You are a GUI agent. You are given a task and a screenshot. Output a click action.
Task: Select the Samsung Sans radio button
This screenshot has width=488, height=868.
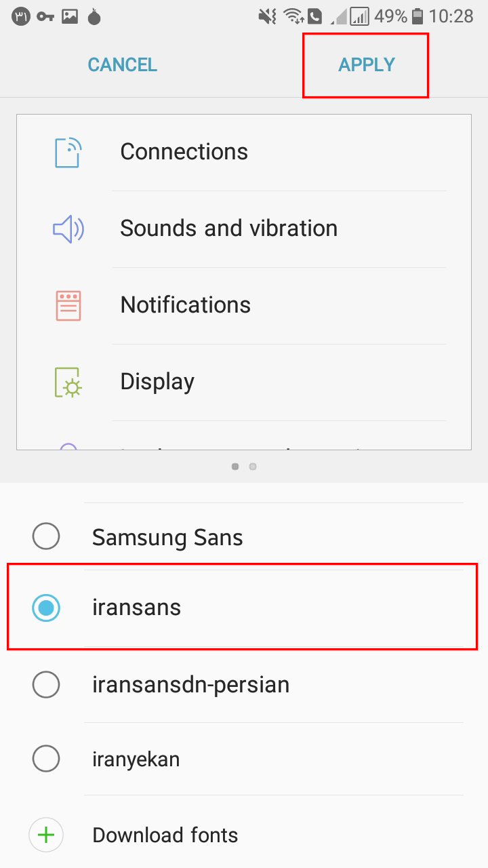[x=46, y=537]
